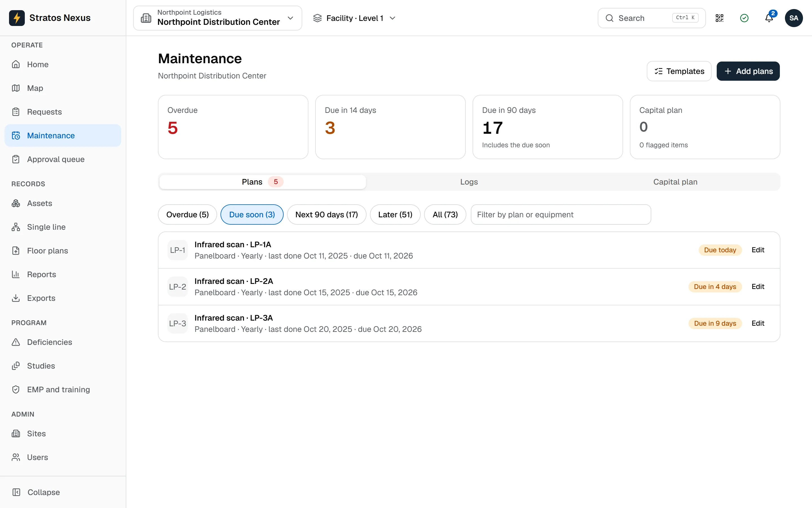This screenshot has width=812, height=508.
Task: Click the Collapse sidebar panel icon
Action: point(16,492)
